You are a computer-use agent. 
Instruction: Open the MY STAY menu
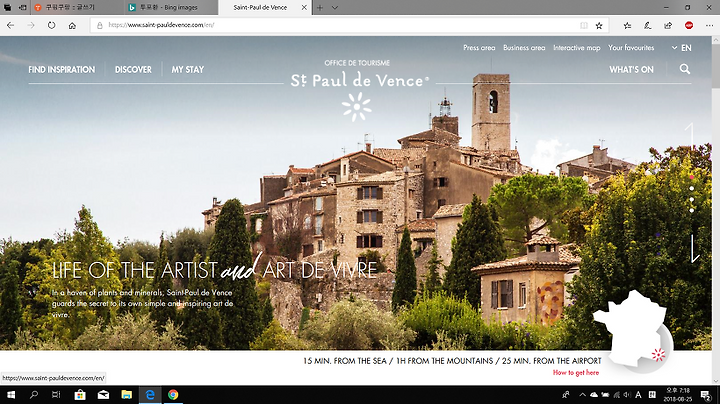tap(188, 69)
